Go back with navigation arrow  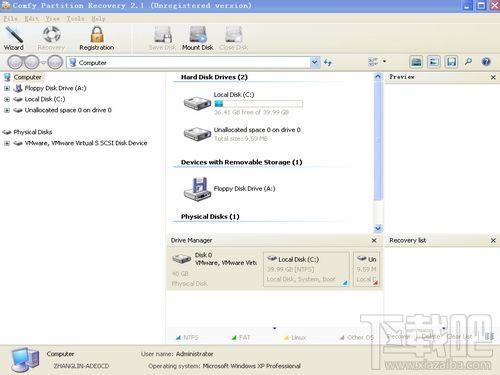tap(15, 62)
